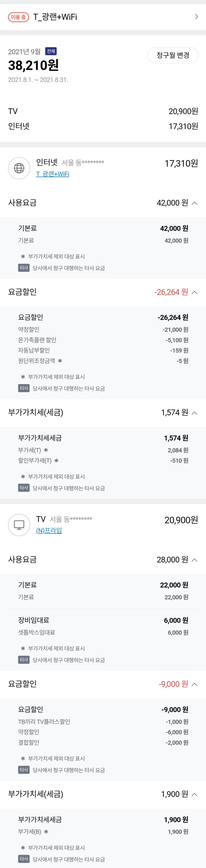Open the T_광랜+WiFi link under 인터넷
Viewport: 206px width, 868px height.
tap(53, 174)
